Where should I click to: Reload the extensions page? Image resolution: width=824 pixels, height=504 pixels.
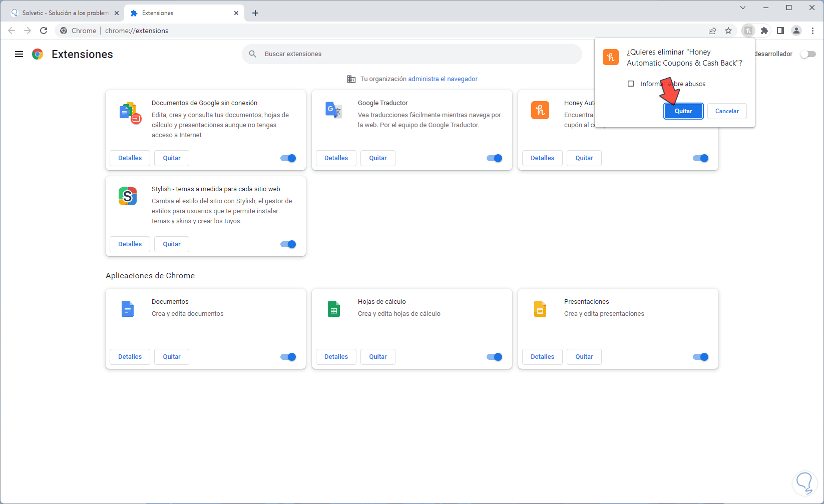click(44, 31)
